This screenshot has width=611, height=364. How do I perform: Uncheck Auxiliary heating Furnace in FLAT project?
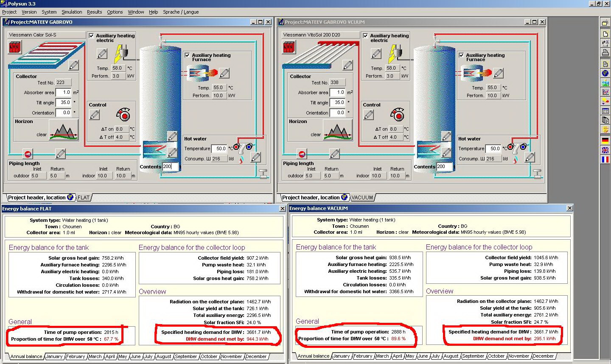187,55
